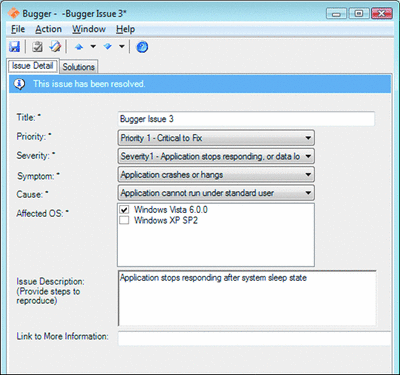Click the edit note pencil icon

(x=55, y=47)
